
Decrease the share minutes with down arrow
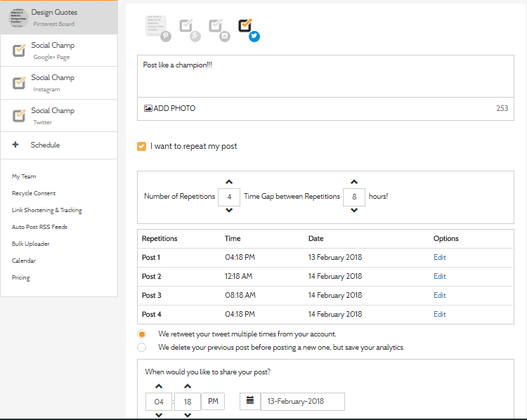188,415
